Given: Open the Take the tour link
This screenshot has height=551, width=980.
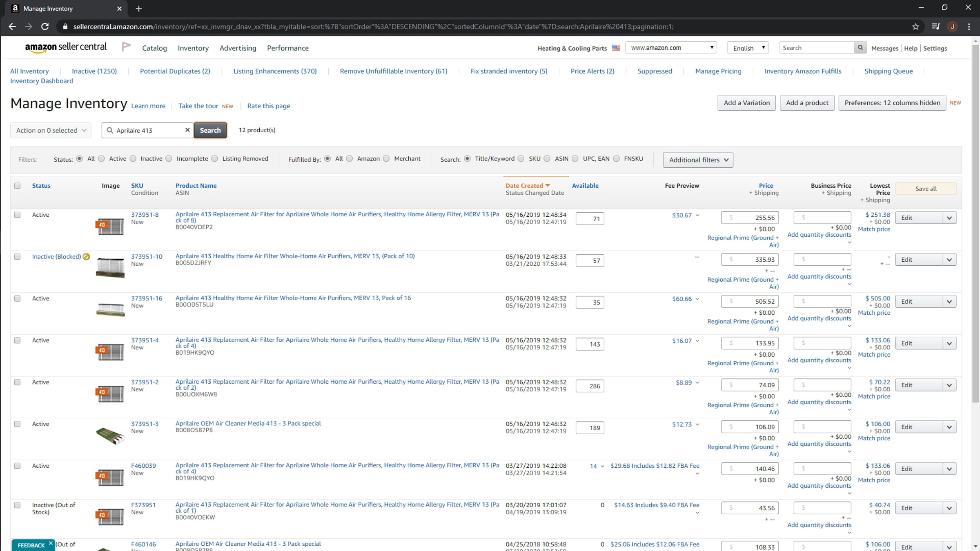Looking at the screenshot, I should click(198, 106).
